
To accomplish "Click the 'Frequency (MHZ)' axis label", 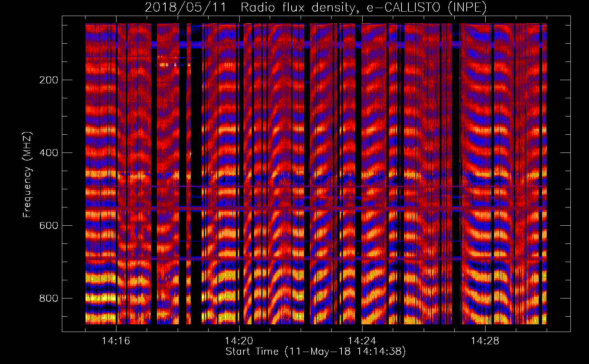I will pos(27,175).
